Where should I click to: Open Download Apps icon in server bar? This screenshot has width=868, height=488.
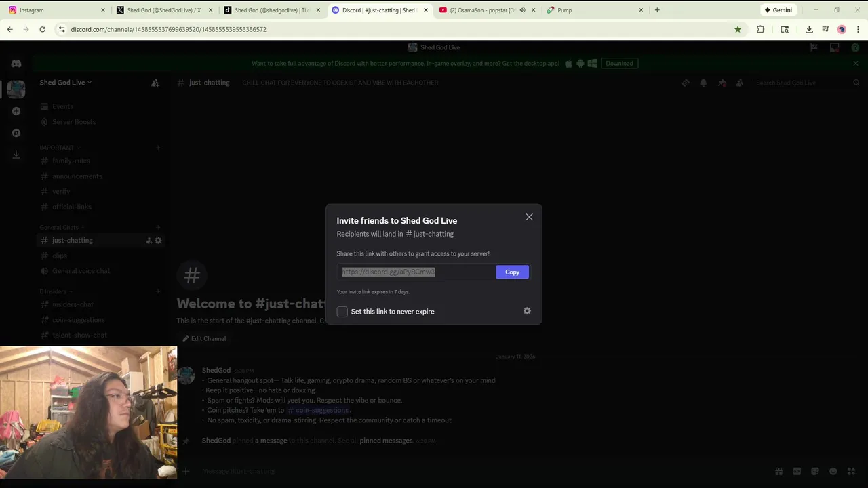pos(16,155)
